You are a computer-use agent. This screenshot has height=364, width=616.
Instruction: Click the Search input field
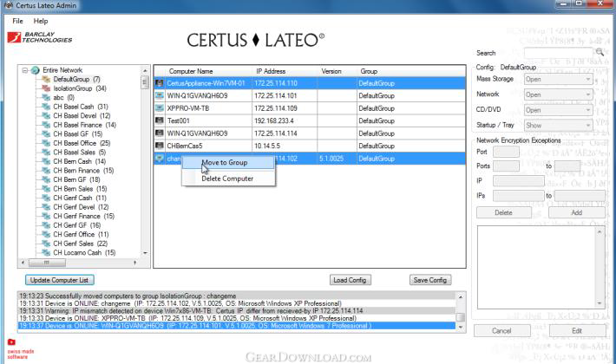tap(558, 53)
